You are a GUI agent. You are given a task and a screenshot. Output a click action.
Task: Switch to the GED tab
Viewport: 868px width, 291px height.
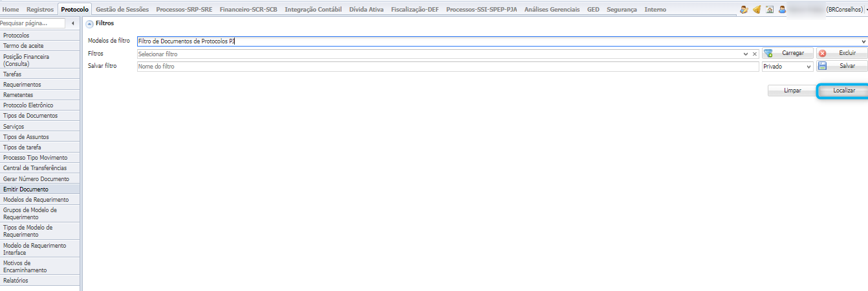(593, 10)
